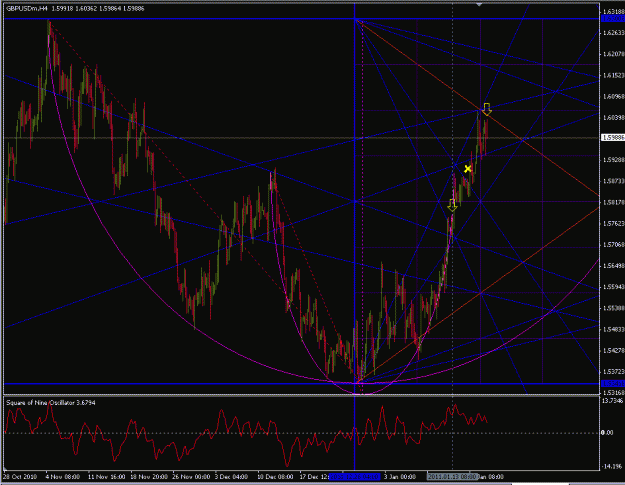Click the current price label 1.59886
This screenshot has height=485, width=625.
[613, 137]
